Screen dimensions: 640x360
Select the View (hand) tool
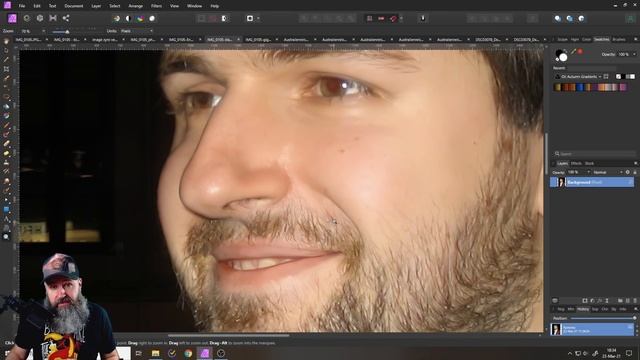pos(6,42)
